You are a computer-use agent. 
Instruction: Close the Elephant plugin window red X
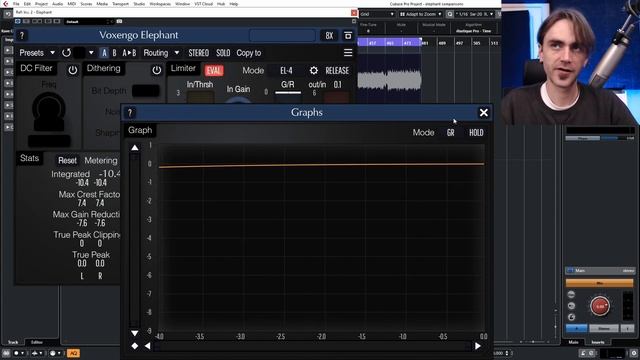click(x=354, y=13)
